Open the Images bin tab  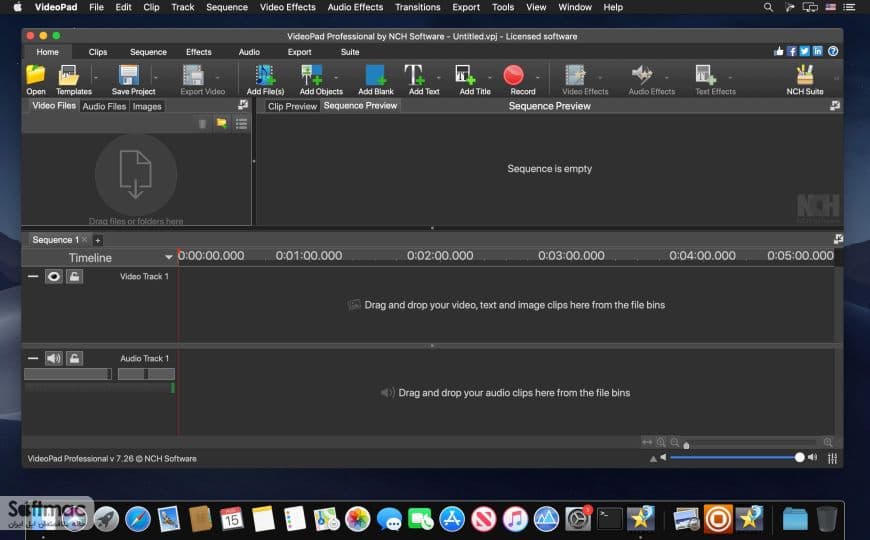(x=147, y=106)
